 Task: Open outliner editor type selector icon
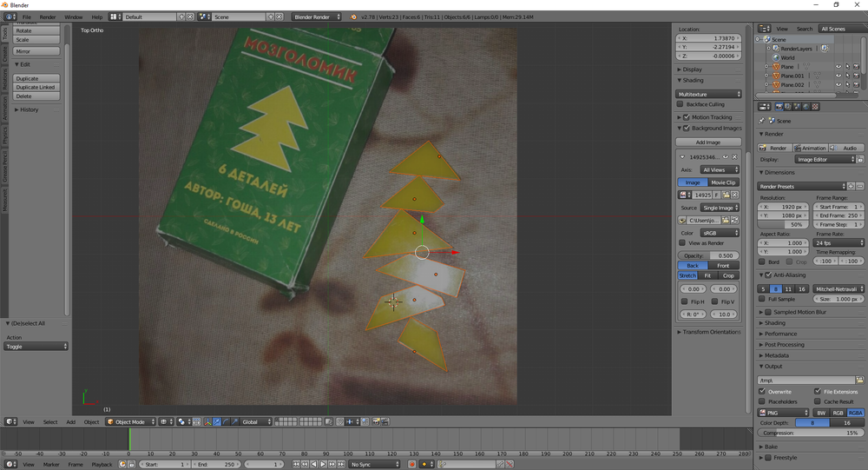tap(765, 29)
